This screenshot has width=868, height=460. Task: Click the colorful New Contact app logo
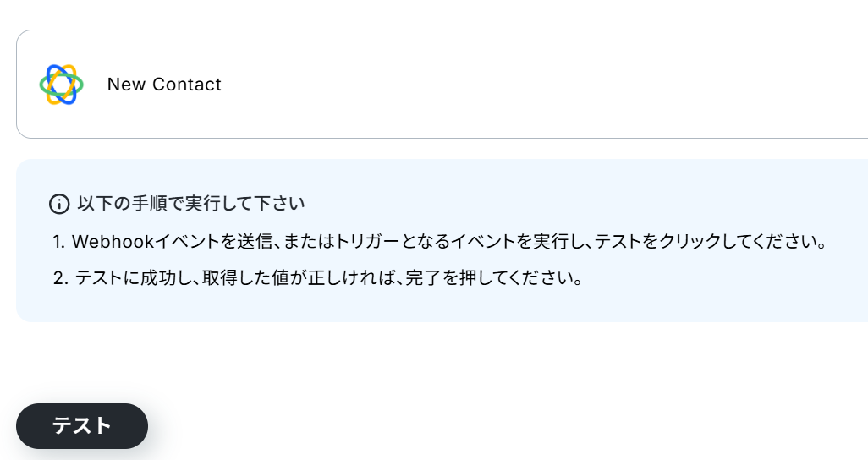pyautogui.click(x=61, y=85)
